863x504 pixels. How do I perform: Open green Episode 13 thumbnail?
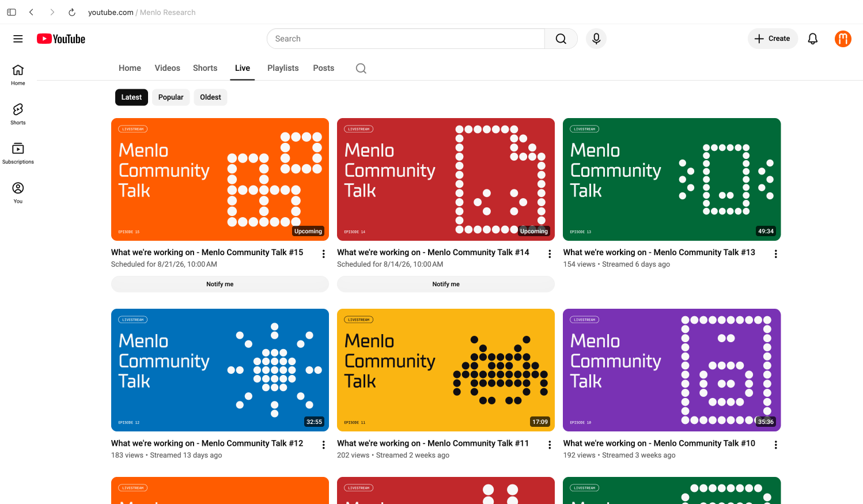(672, 179)
